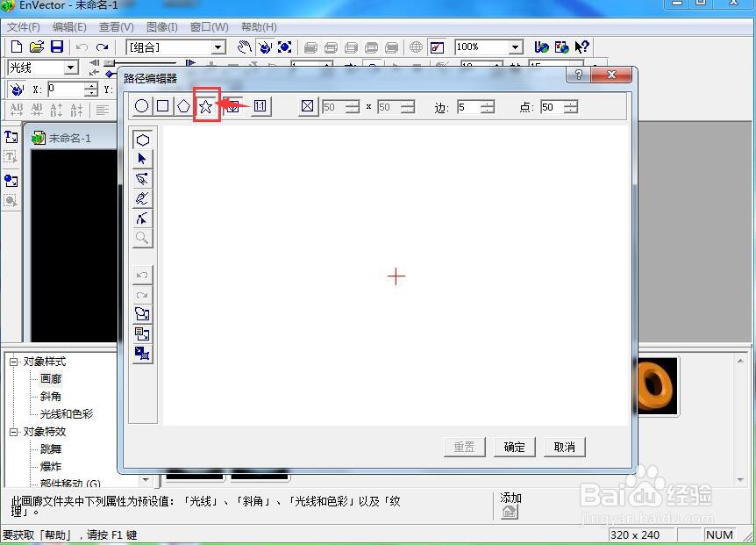The image size is (756, 545).
Task: Click the 点 points spinner arrows
Action: click(571, 106)
